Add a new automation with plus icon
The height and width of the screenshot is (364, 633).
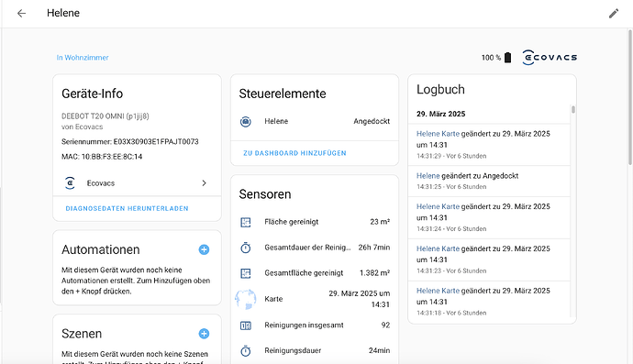coord(204,249)
